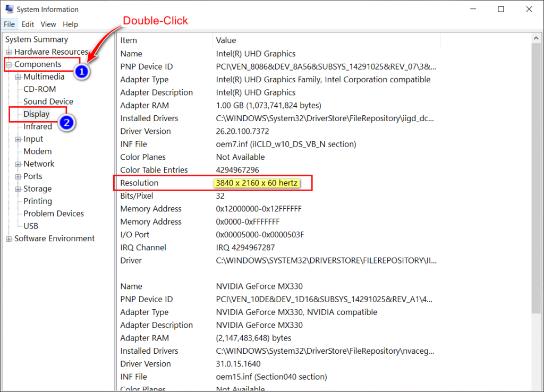
Task: Expand the Hardware Resources node
Action: [8, 52]
